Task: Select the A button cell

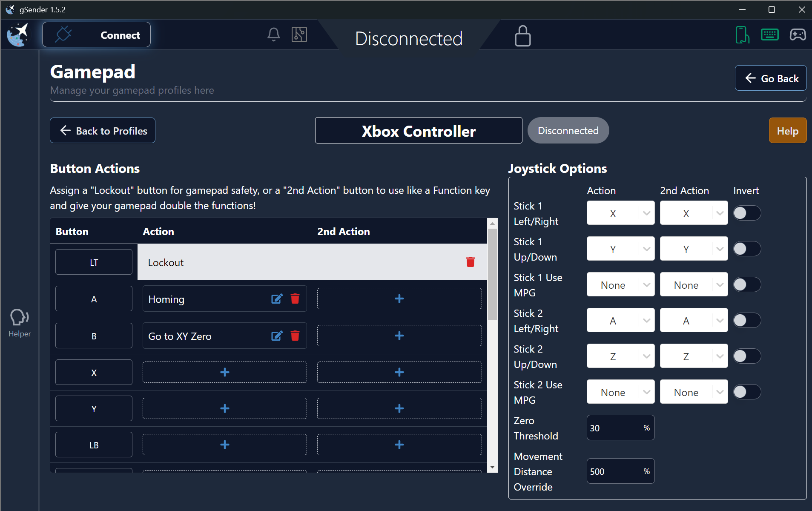Action: (94, 299)
